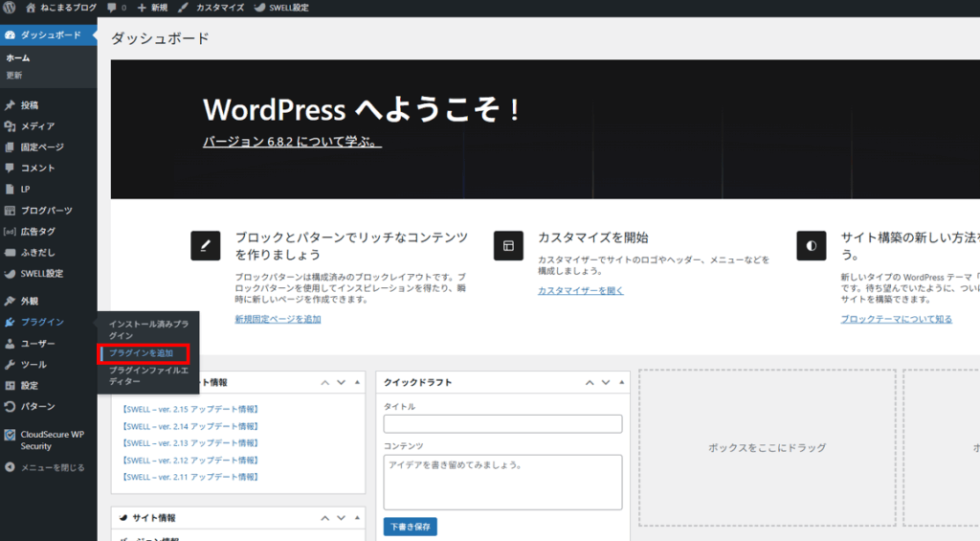Click the LP page icon in sidebar
Viewport: 980px width, 541px height.
[10, 189]
